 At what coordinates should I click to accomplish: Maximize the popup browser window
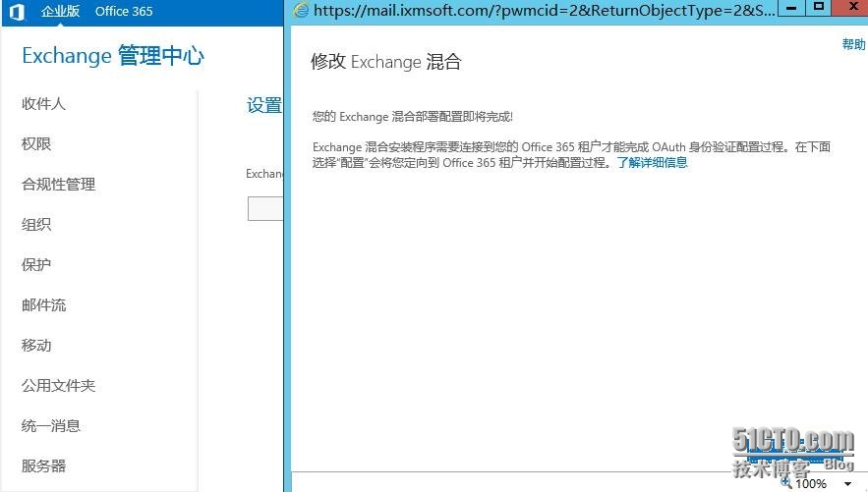coord(819,8)
